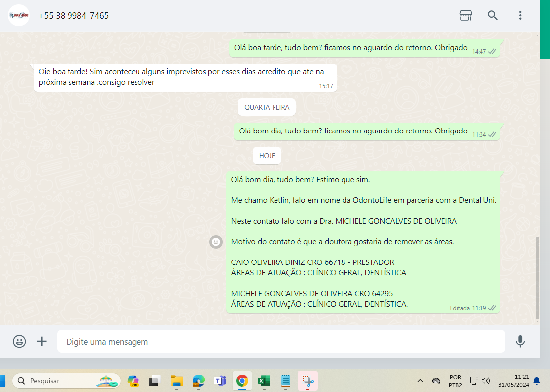This screenshot has height=392, width=550.
Task: Open Microsoft Teams from the taskbar
Action: coord(220,381)
